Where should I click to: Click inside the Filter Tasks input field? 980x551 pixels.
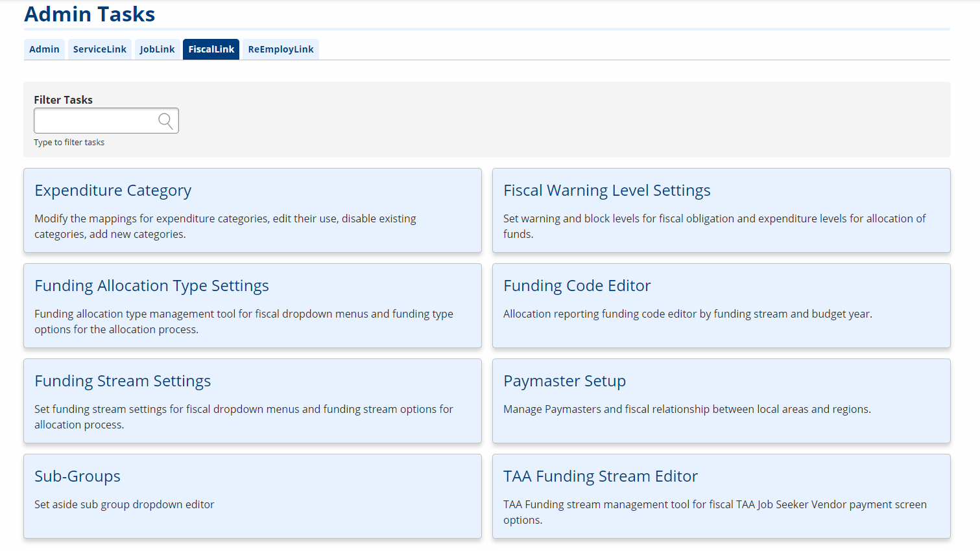pyautogui.click(x=97, y=120)
